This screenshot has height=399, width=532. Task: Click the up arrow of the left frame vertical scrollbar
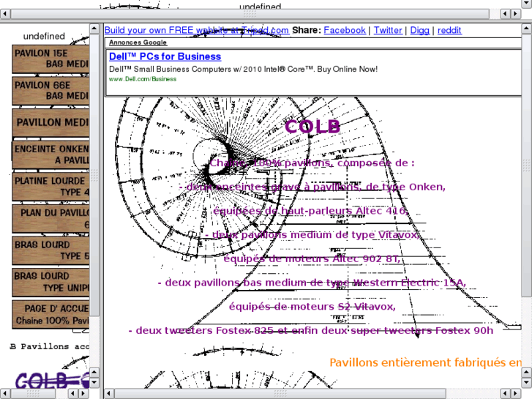click(94, 29)
